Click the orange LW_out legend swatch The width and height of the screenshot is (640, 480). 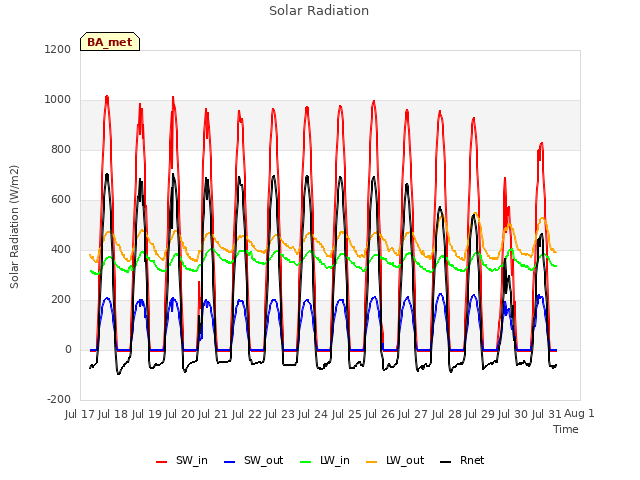coord(371,462)
